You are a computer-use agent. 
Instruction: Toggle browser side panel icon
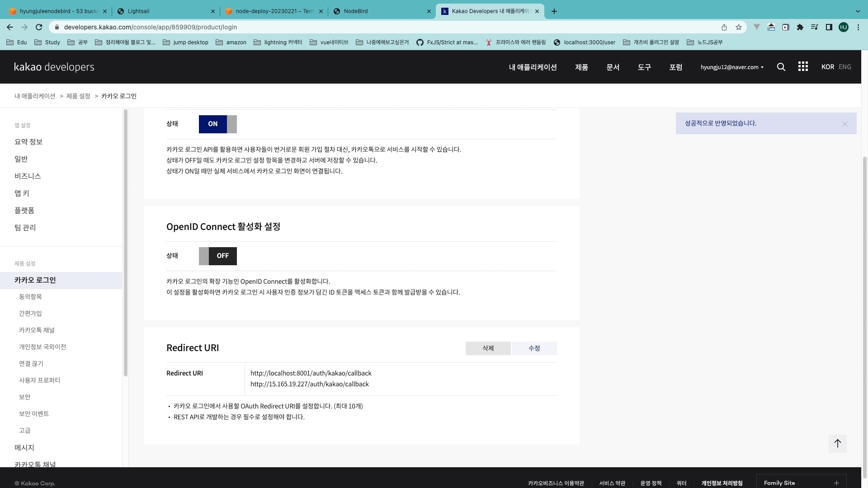click(829, 27)
